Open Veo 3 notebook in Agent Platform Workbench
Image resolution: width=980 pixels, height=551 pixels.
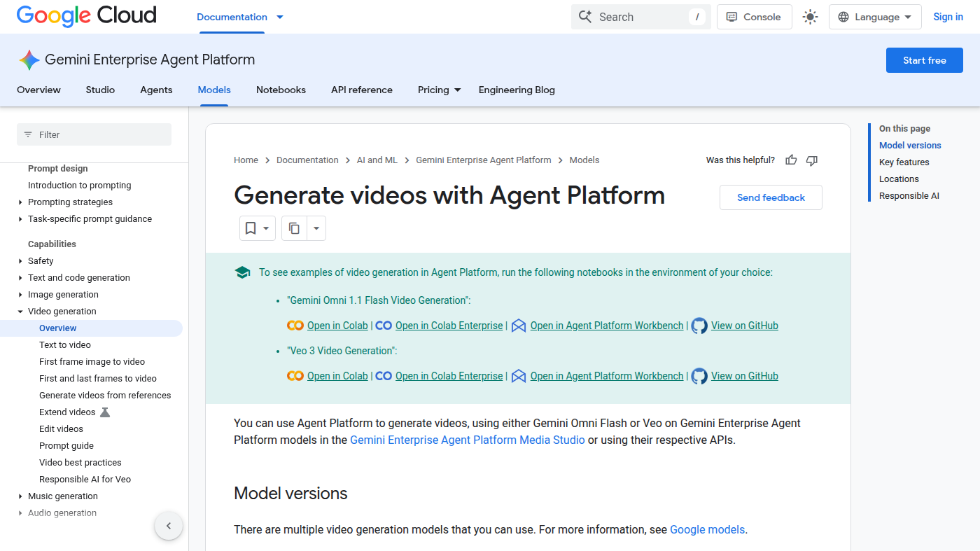point(607,376)
